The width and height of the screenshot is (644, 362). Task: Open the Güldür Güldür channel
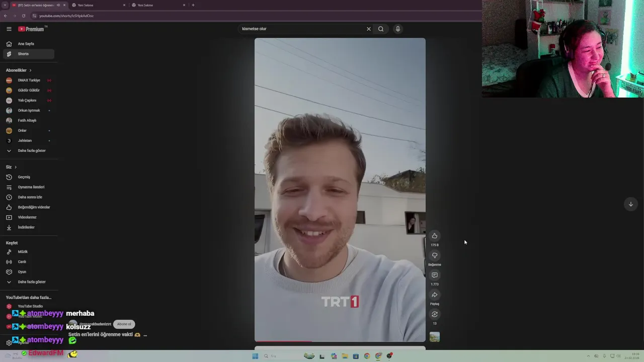tap(28, 90)
